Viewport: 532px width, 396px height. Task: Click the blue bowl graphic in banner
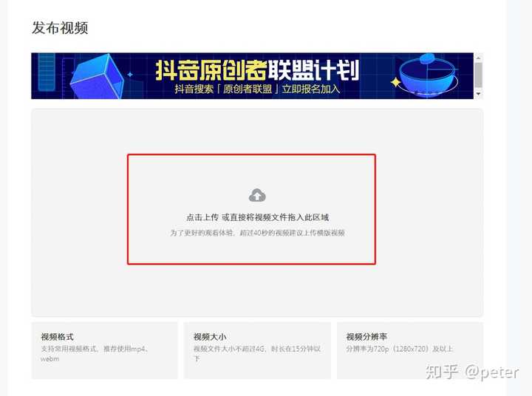pos(428,75)
